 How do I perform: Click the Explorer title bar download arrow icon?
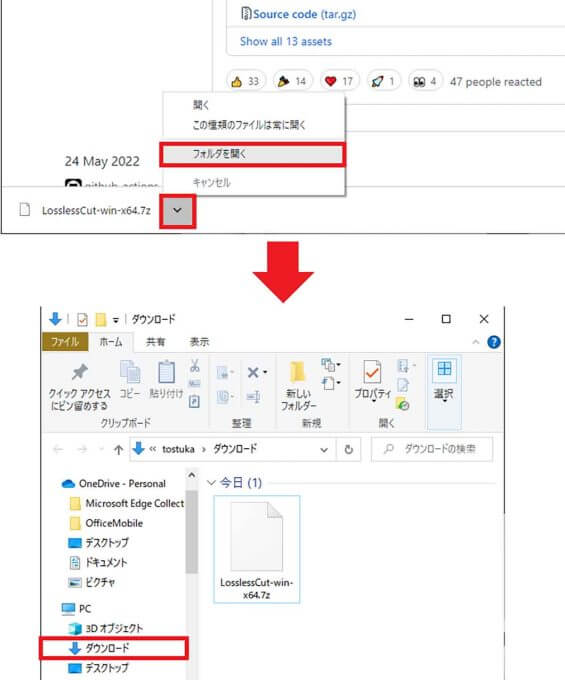point(55,319)
